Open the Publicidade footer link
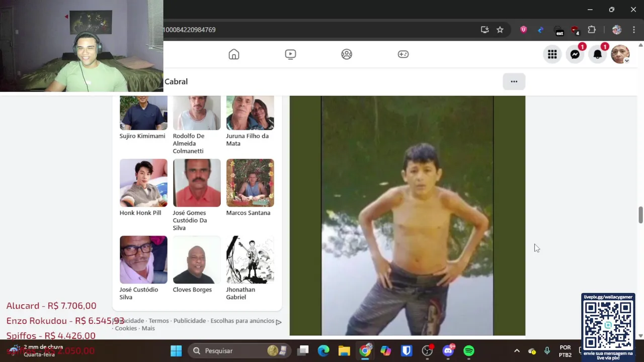Viewport: 644px width, 362px height. point(190,321)
